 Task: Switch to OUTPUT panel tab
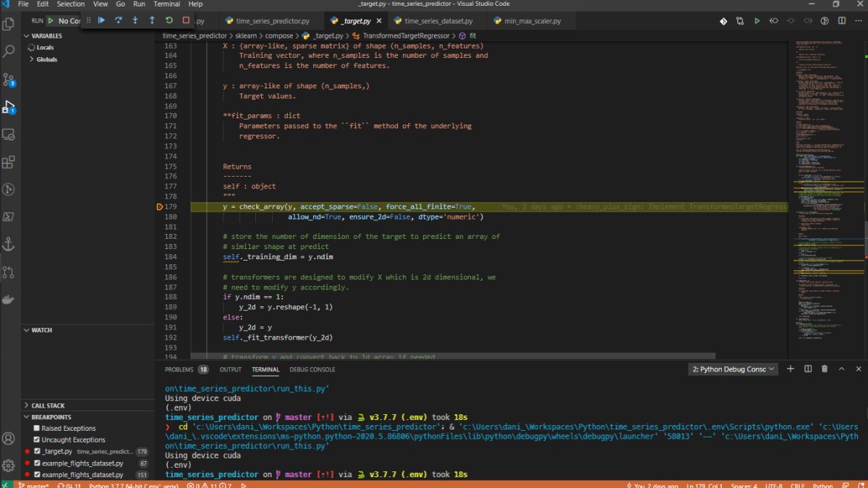click(x=231, y=369)
